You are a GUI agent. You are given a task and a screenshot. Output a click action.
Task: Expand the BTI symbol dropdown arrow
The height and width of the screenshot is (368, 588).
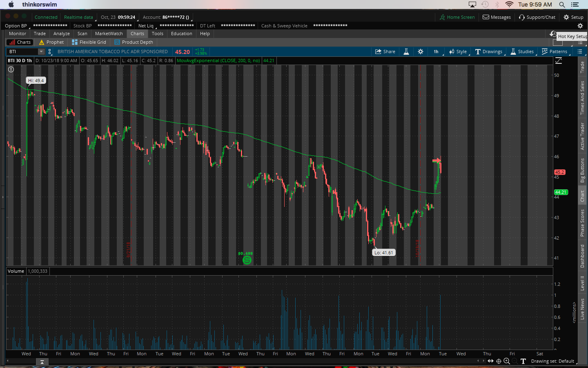pos(41,52)
